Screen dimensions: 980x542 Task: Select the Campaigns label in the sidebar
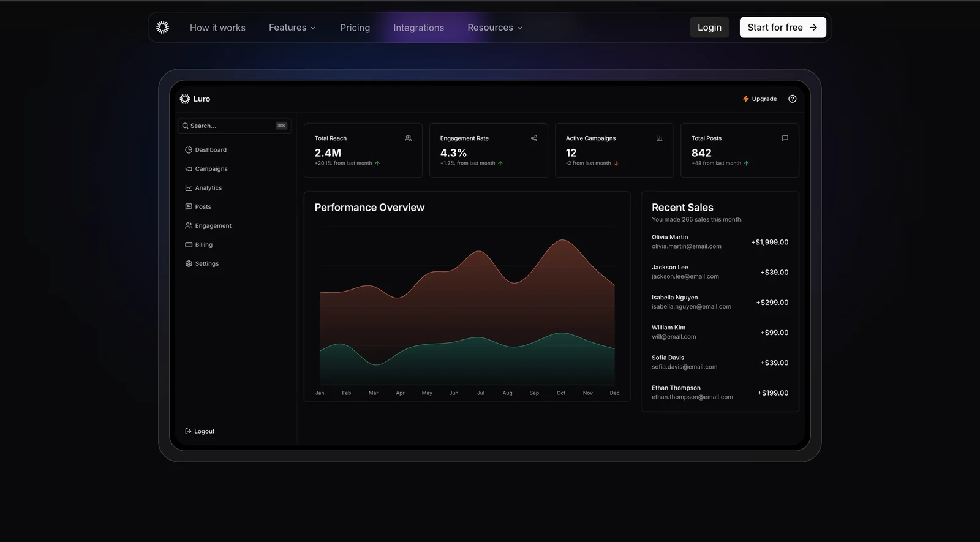click(x=211, y=168)
